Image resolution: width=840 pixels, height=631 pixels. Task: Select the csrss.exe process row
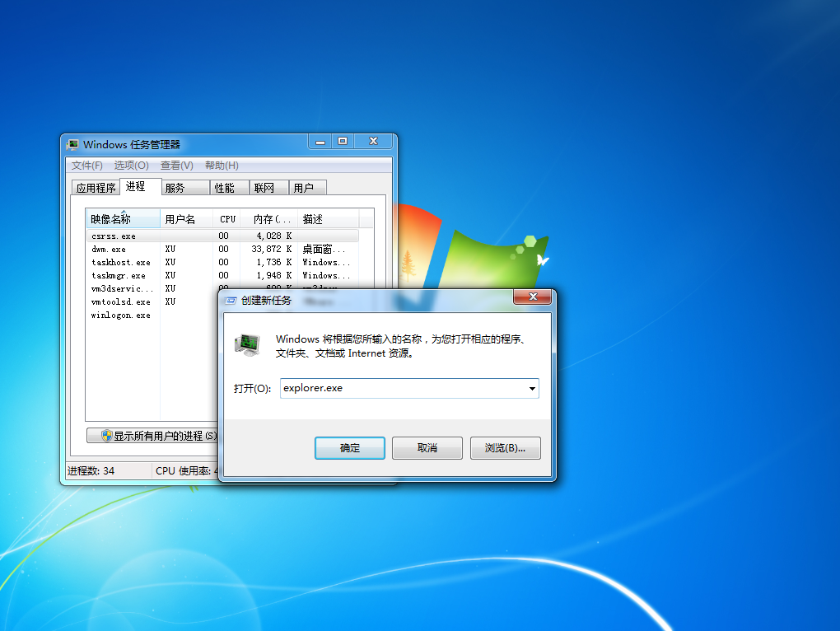(222, 236)
